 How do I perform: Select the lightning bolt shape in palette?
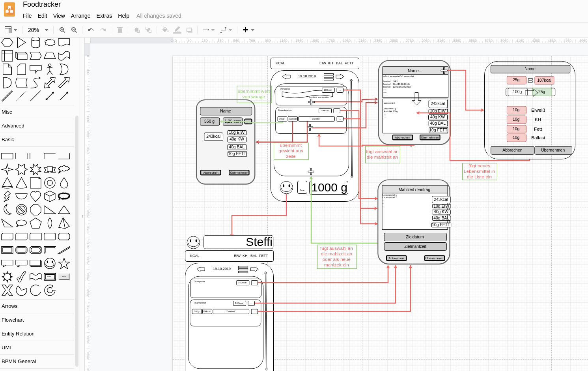(x=7, y=196)
